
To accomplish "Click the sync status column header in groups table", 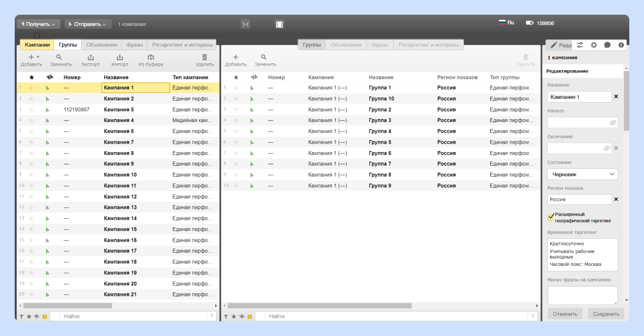I will 254,77.
